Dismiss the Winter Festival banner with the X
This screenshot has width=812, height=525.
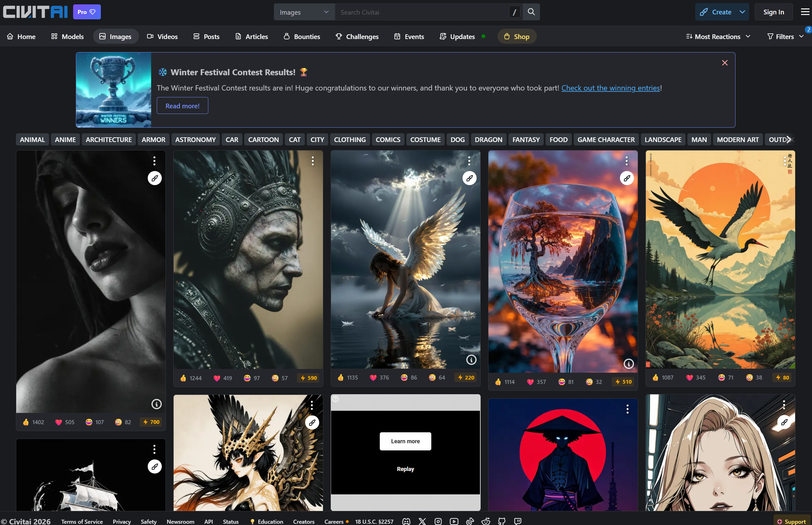725,62
